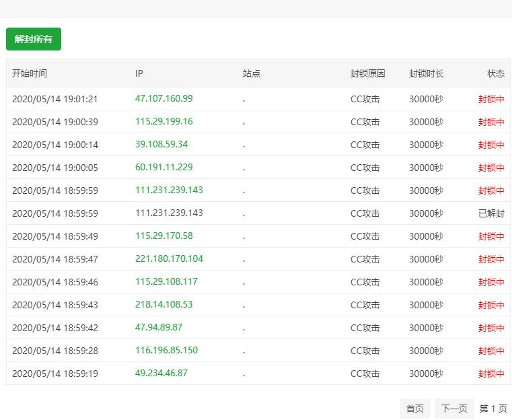Click IP address 39.108.59.34
512x420 pixels.
[x=161, y=144]
